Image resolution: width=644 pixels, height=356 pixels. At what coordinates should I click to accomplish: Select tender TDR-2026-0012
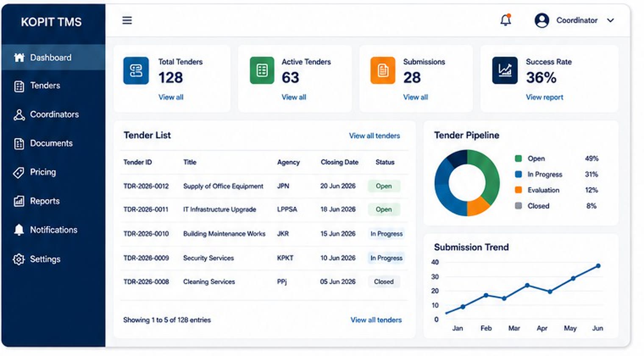pyautogui.click(x=146, y=186)
